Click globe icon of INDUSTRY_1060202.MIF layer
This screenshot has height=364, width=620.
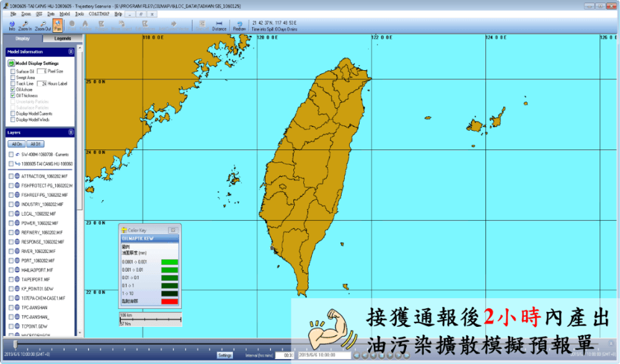click(17, 204)
